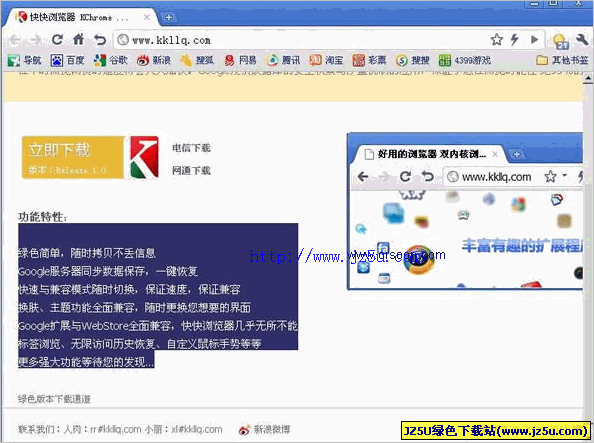Screen dimensions: 594x443
Task: Expand the 其他书签 folder
Action: coord(562,60)
